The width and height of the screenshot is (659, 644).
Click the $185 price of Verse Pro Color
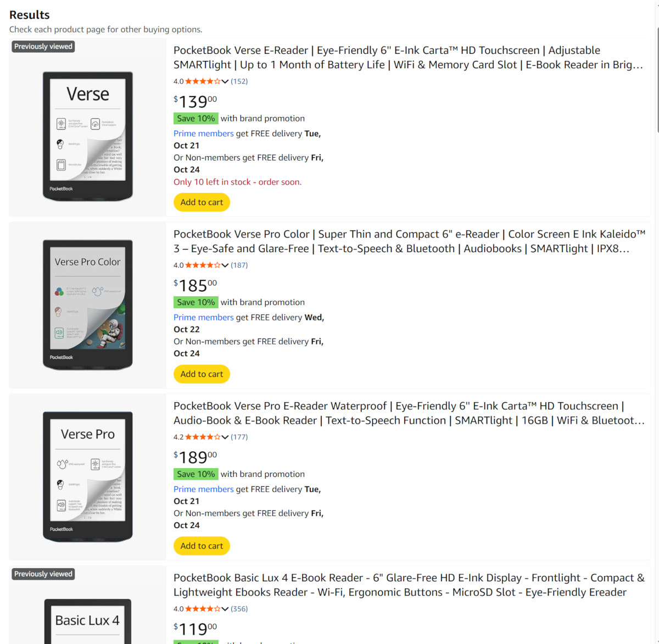[x=196, y=286]
